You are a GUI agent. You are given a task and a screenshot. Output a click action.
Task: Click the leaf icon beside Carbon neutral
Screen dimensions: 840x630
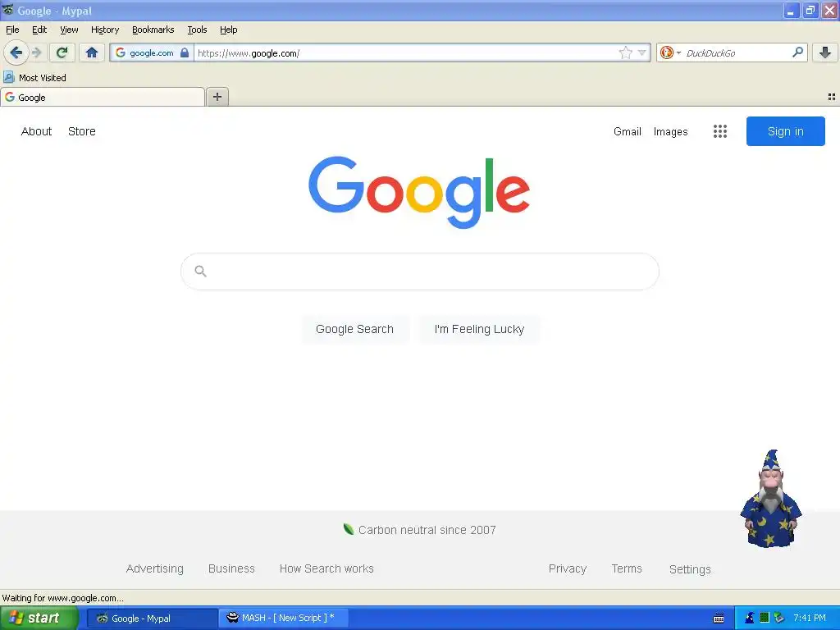point(348,529)
